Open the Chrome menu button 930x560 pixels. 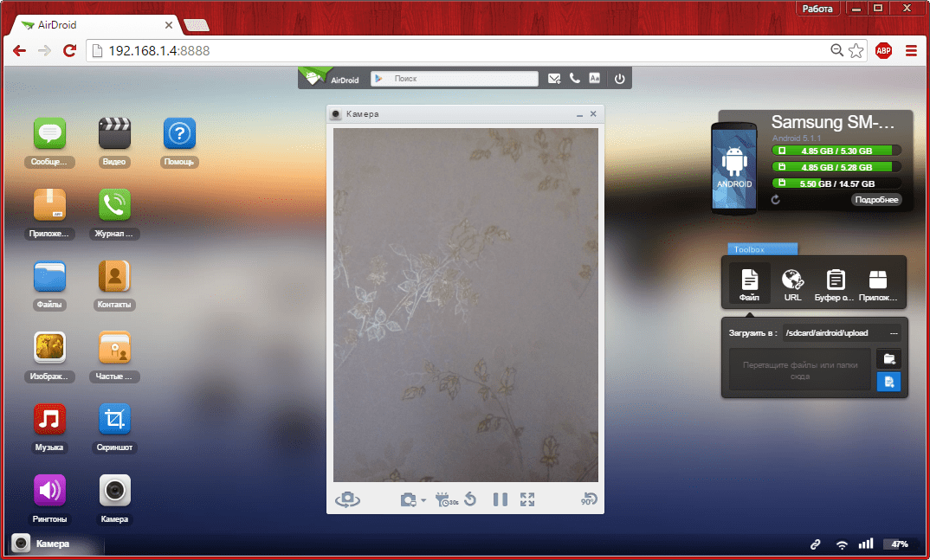911,51
